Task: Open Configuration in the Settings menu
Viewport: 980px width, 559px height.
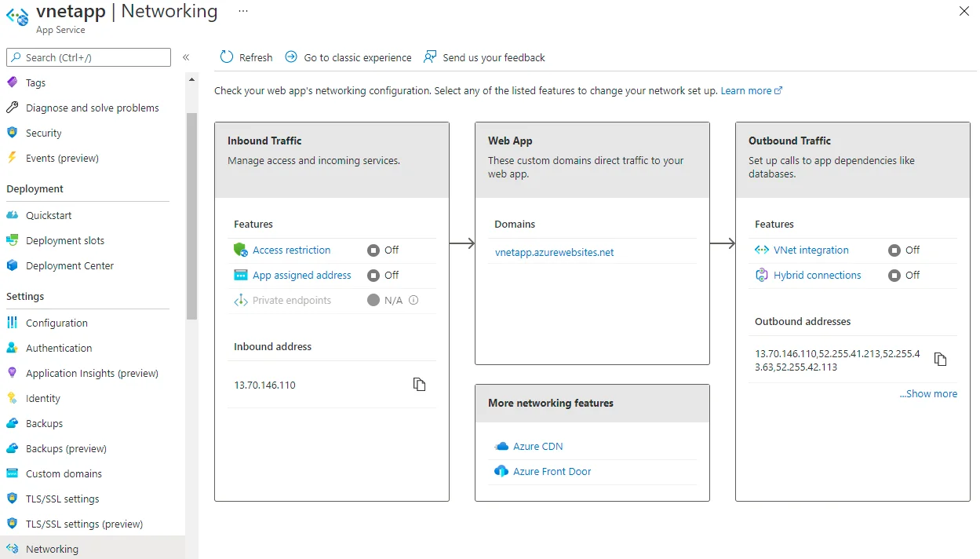Action: coord(56,323)
